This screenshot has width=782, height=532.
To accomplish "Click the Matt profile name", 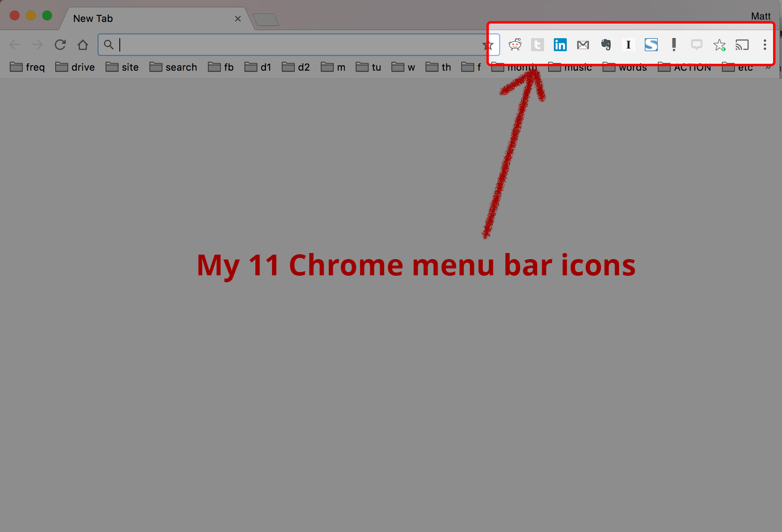I will 761,16.
